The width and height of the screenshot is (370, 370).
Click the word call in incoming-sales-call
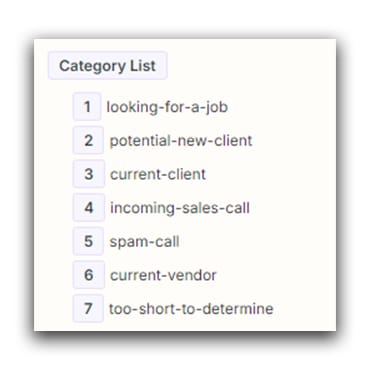pyautogui.click(x=238, y=208)
